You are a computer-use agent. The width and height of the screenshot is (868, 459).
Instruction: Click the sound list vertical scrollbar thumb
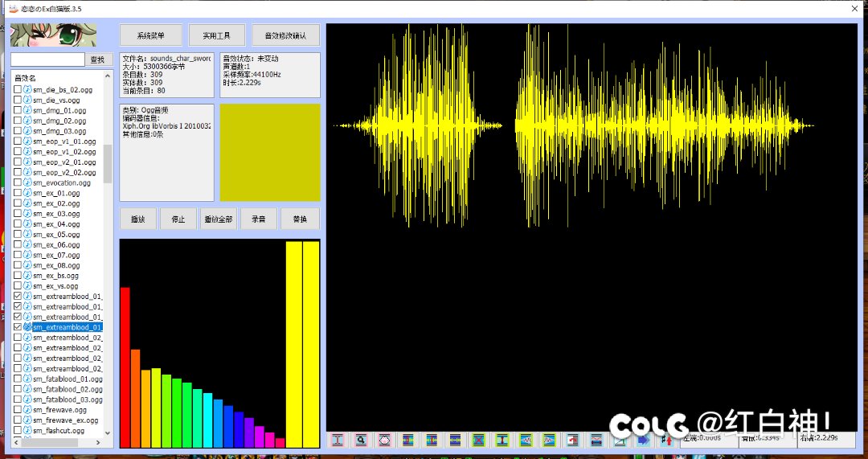pos(108,164)
